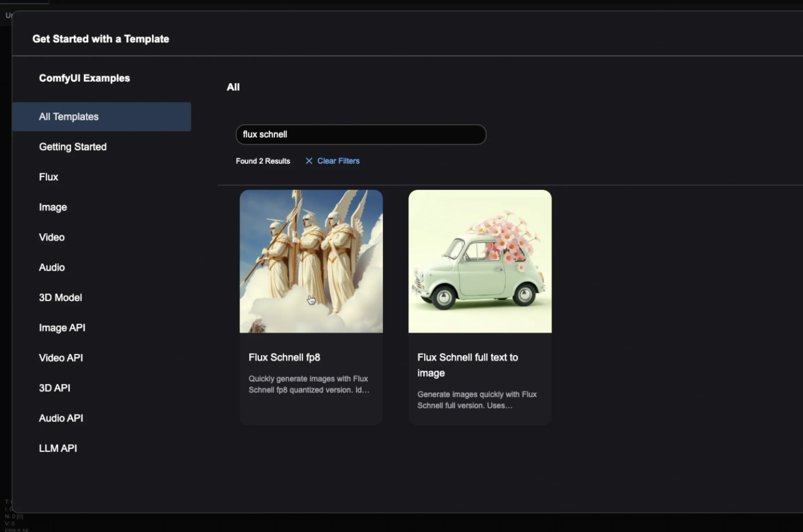The width and height of the screenshot is (803, 532).
Task: Open the flower car template thumbnail
Action: [480, 261]
